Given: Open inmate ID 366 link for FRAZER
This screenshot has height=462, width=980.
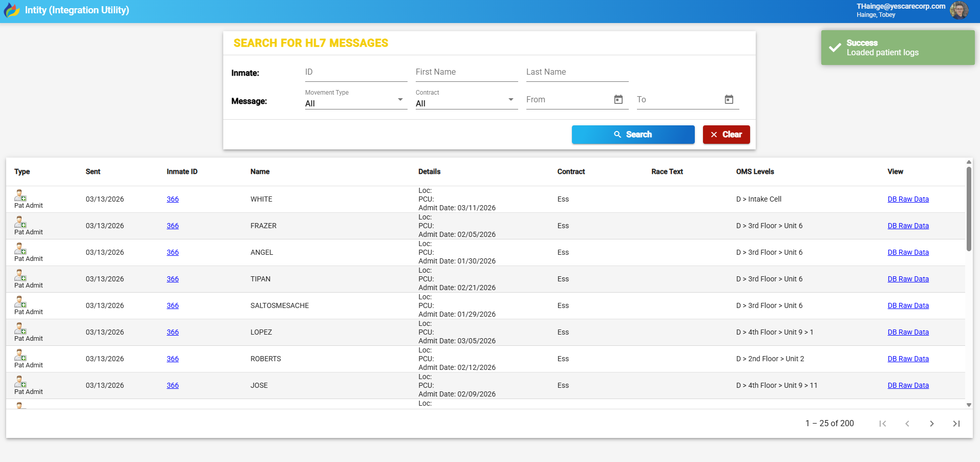Looking at the screenshot, I should coord(173,226).
